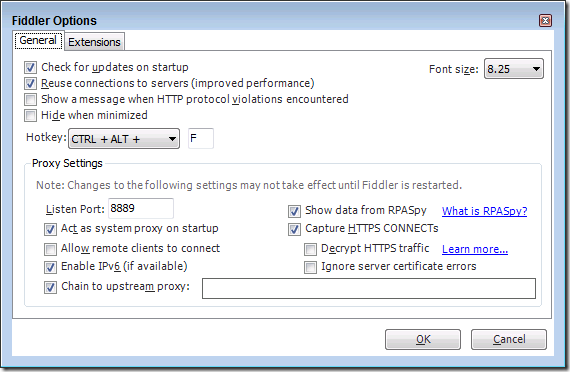The image size is (570, 372).
Task: Disable Enable IPv6 checkbox
Action: click(x=50, y=267)
